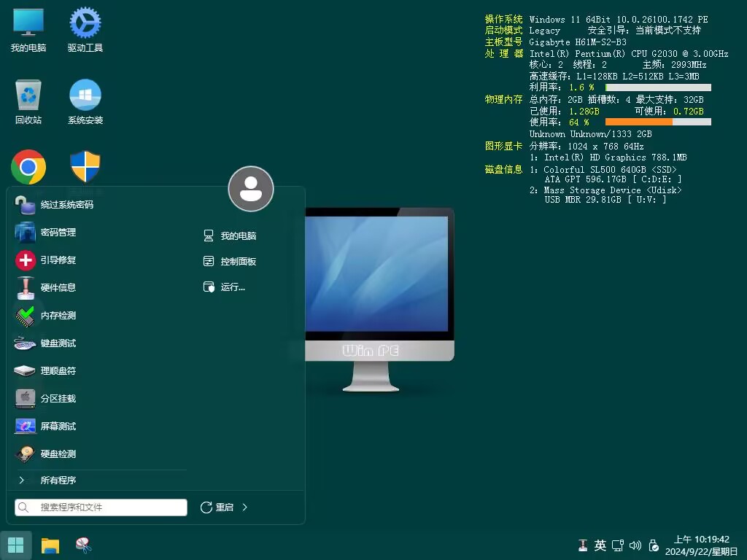
Task: Click the Intel(R) HD Graphics 788.1MB line
Action: pyautogui.click(x=615, y=157)
